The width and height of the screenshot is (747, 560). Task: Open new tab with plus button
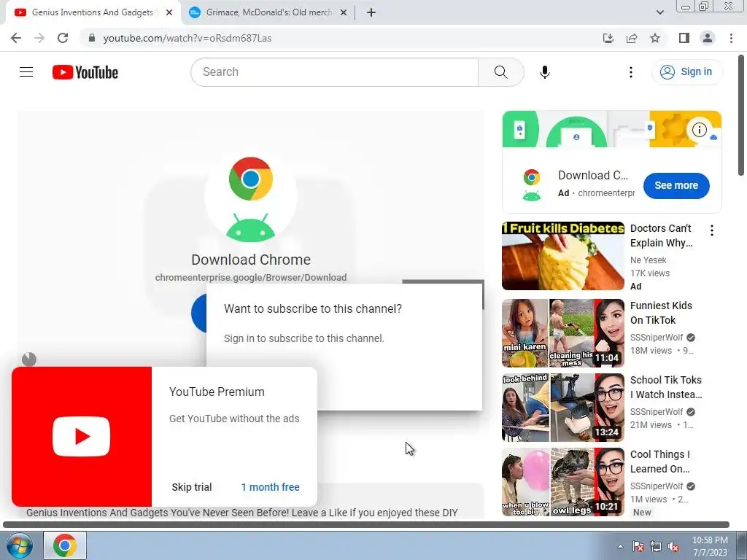click(371, 13)
